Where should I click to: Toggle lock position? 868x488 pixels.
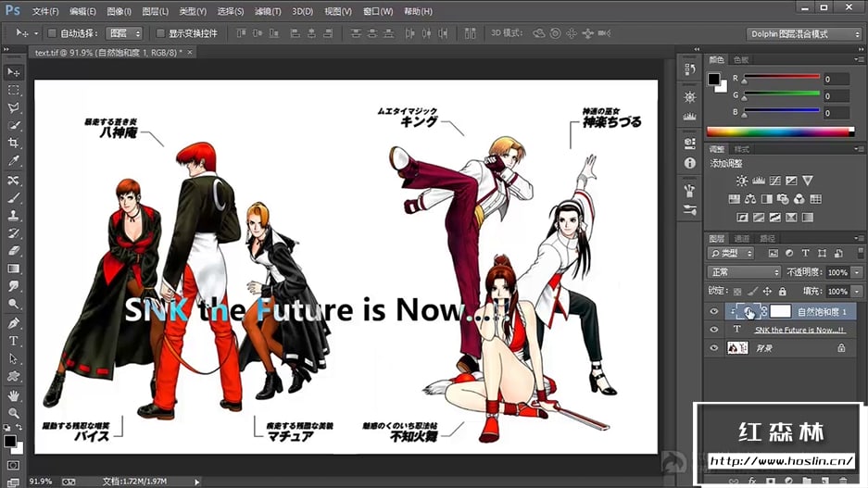(x=767, y=291)
